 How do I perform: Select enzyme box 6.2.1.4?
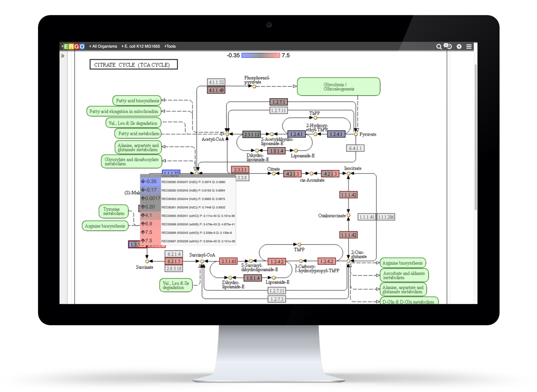coord(174,254)
